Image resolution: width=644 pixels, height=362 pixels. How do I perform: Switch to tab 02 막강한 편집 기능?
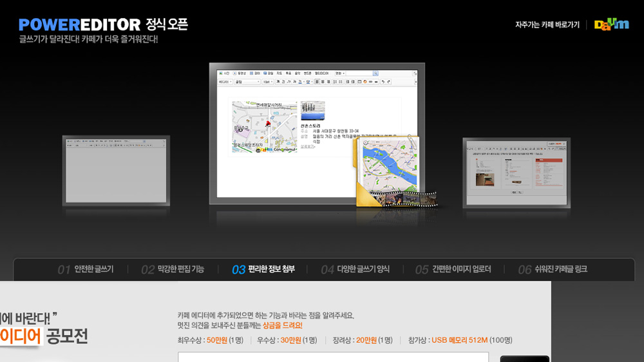pos(173,269)
